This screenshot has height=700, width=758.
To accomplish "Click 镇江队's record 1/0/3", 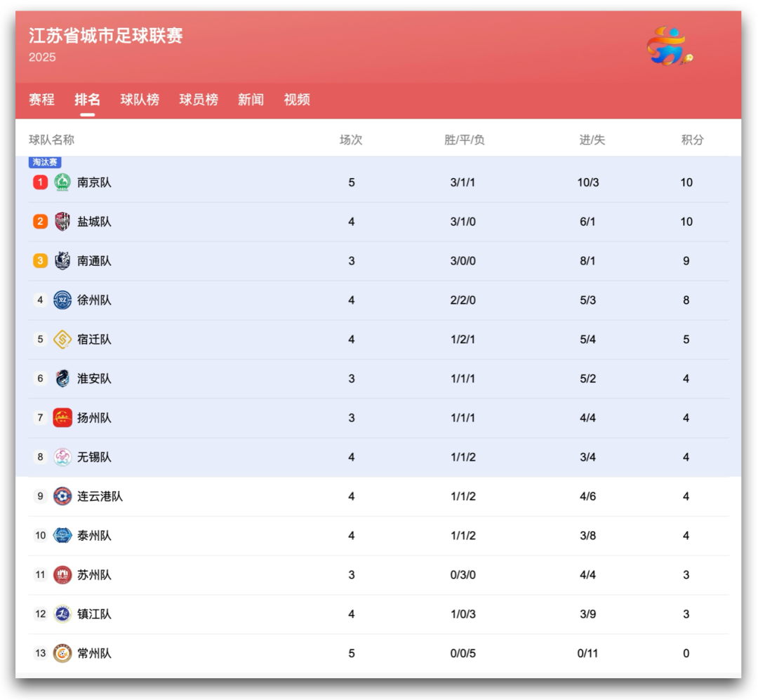I will coord(463,614).
